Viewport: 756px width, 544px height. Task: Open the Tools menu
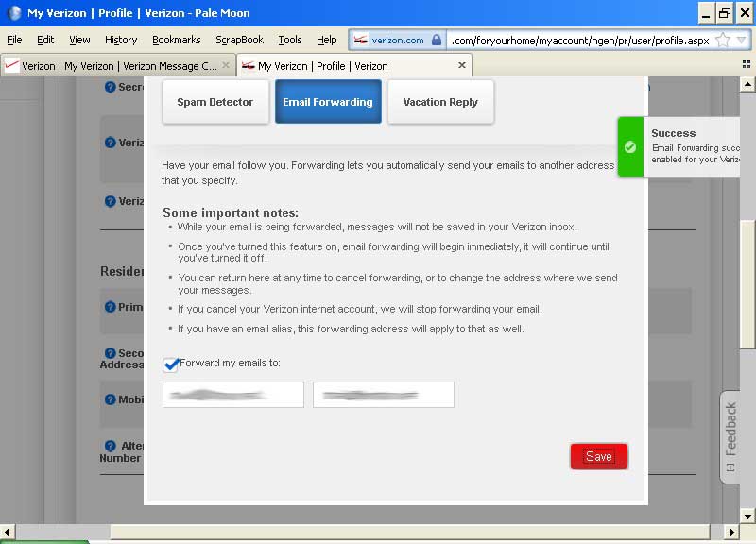(290, 40)
